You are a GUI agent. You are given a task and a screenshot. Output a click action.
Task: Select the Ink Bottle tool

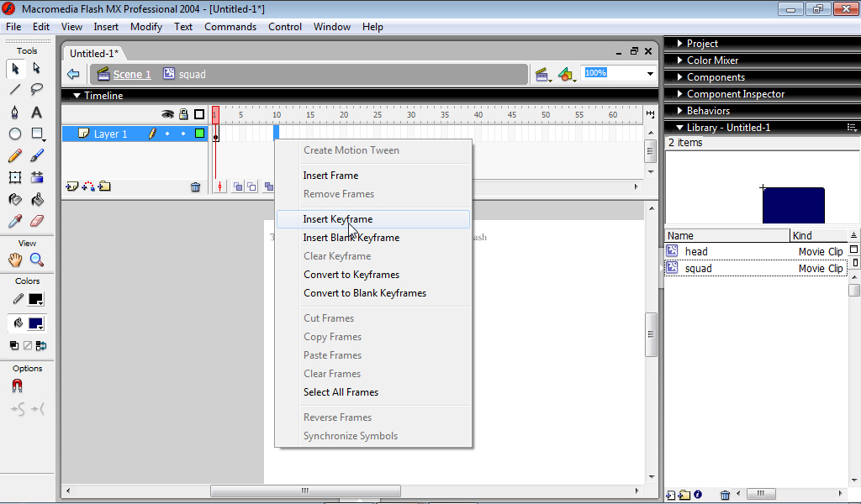(x=15, y=199)
